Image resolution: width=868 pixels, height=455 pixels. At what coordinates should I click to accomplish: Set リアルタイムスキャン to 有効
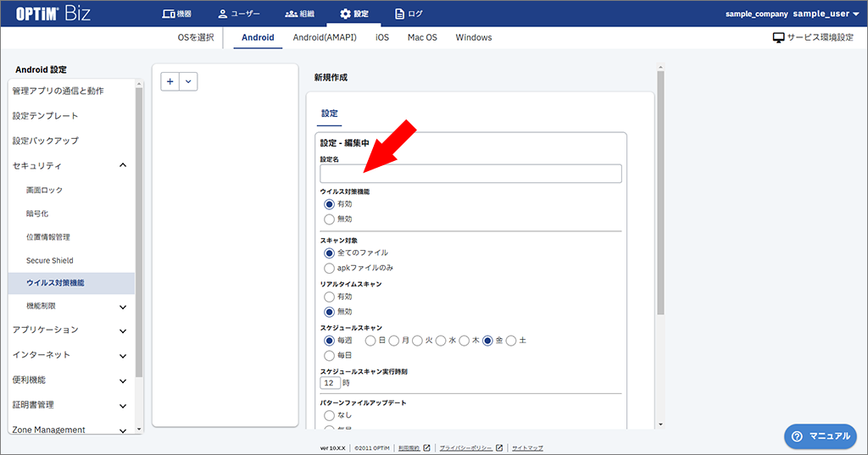pyautogui.click(x=330, y=297)
